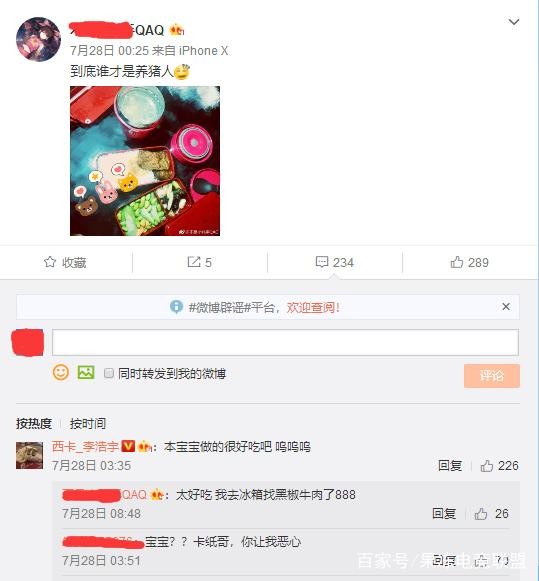The width and height of the screenshot is (539, 581).
Task: Like the comment with 226 thumbs-up
Action: click(486, 466)
